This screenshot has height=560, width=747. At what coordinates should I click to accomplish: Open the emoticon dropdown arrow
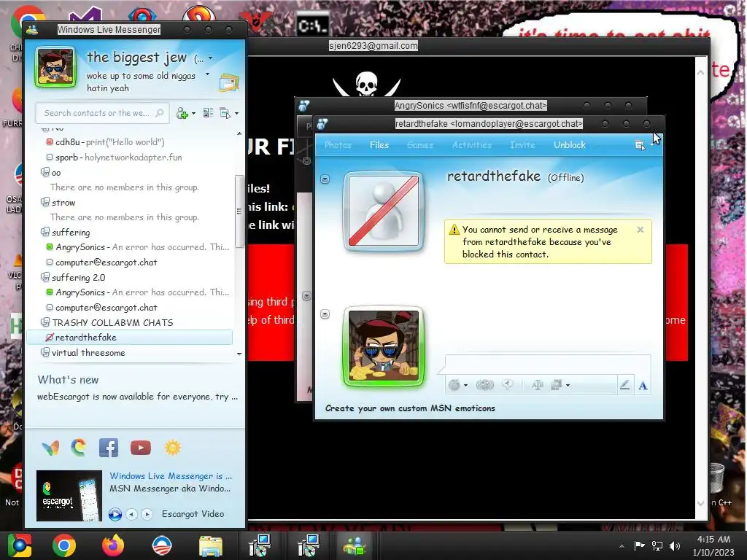coord(465,385)
